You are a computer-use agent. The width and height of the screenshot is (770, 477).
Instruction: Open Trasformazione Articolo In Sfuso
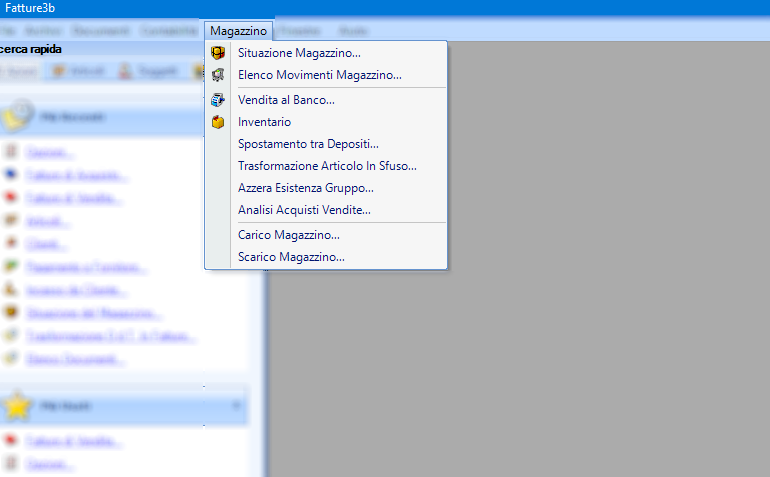pyautogui.click(x=327, y=166)
